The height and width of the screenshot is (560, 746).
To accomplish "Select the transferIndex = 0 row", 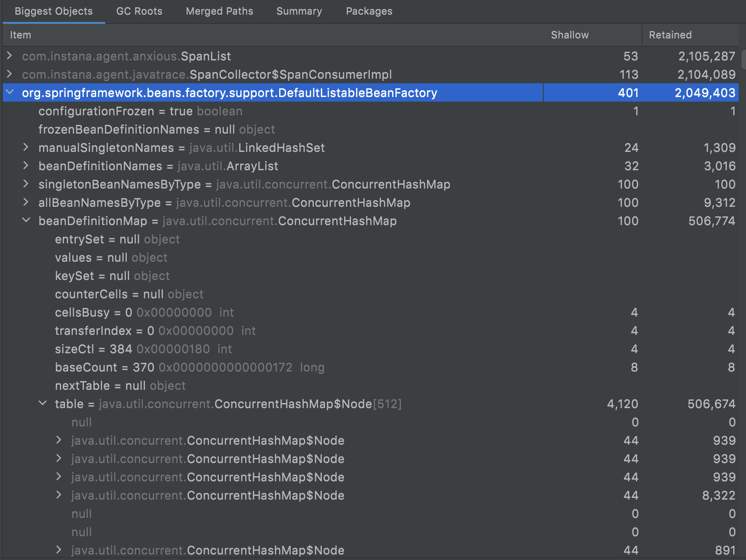I will 371,330.
